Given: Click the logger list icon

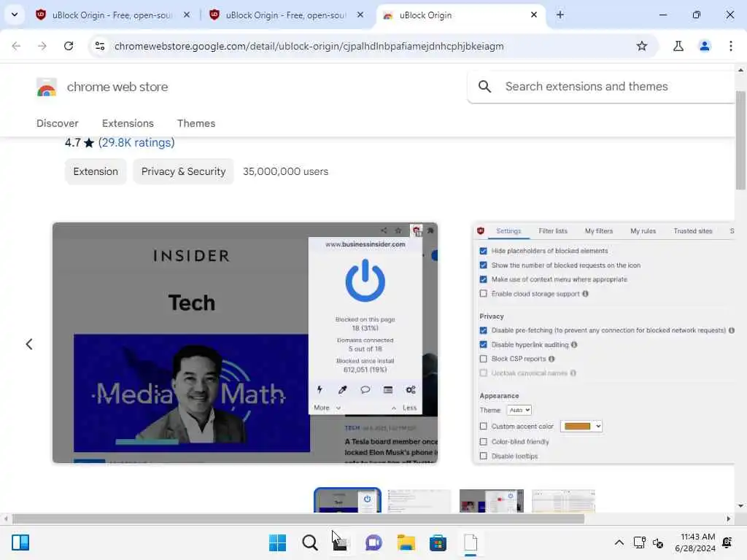Looking at the screenshot, I should [x=388, y=390].
